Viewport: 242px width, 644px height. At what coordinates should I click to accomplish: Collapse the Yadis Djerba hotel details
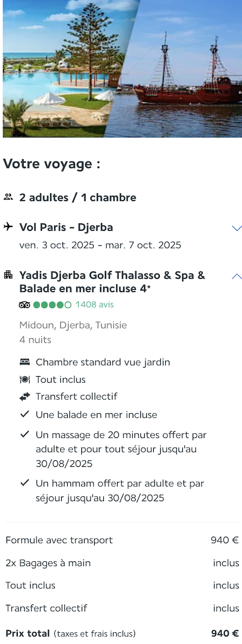[236, 276]
